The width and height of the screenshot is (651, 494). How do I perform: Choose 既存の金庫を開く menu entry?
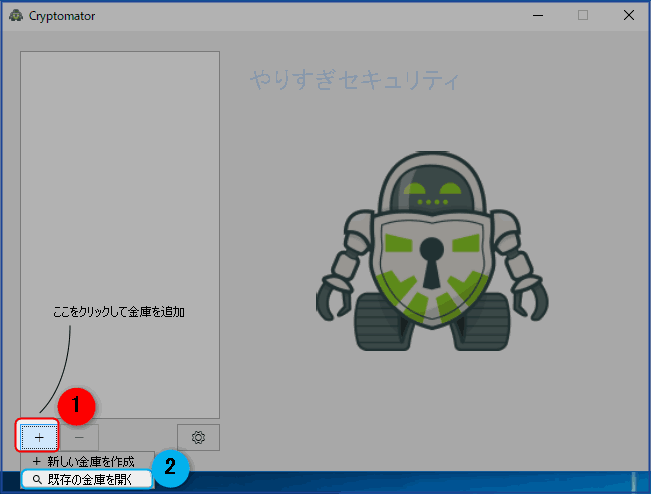[x=88, y=479]
